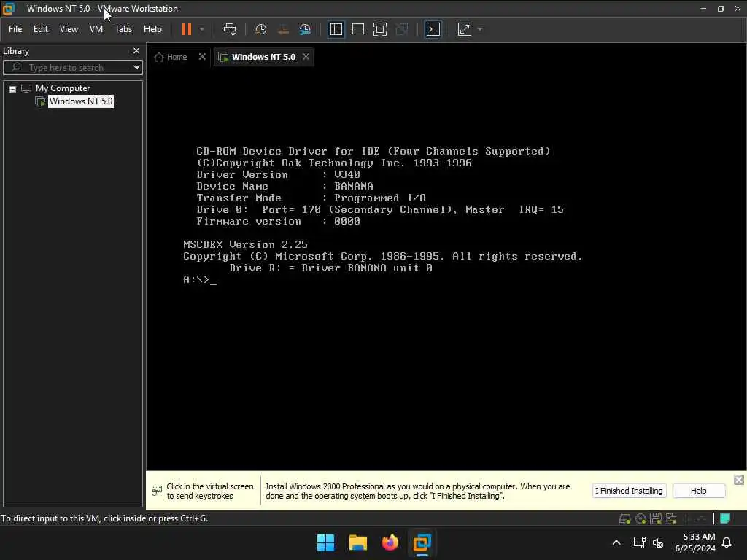The height and width of the screenshot is (560, 747).
Task: Select Windows NT 5.0 in the library tree
Action: click(x=81, y=101)
